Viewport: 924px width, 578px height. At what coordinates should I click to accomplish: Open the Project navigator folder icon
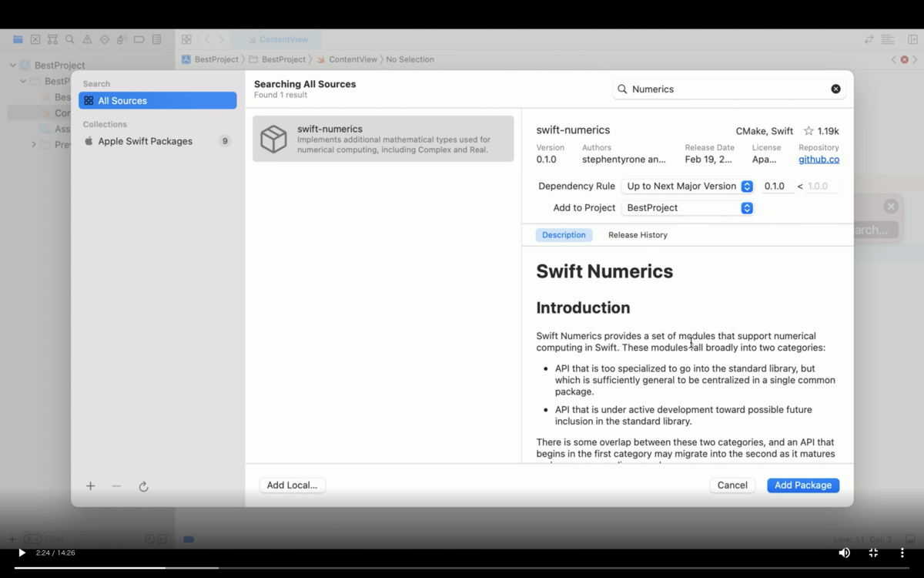coord(18,39)
